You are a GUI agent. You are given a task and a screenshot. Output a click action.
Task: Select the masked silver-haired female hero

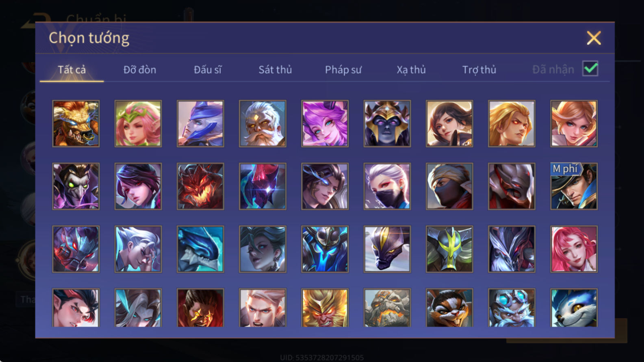tap(387, 186)
